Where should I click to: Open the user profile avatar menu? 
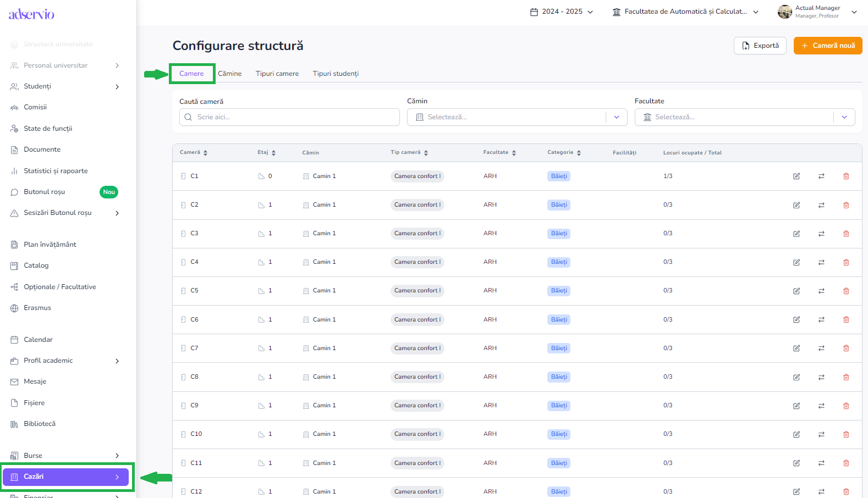click(784, 12)
